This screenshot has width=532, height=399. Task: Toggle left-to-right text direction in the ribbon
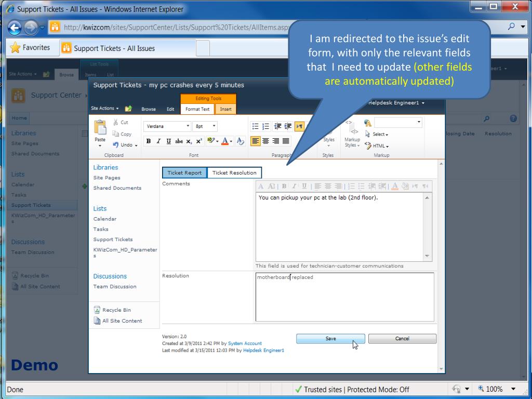tap(299, 126)
